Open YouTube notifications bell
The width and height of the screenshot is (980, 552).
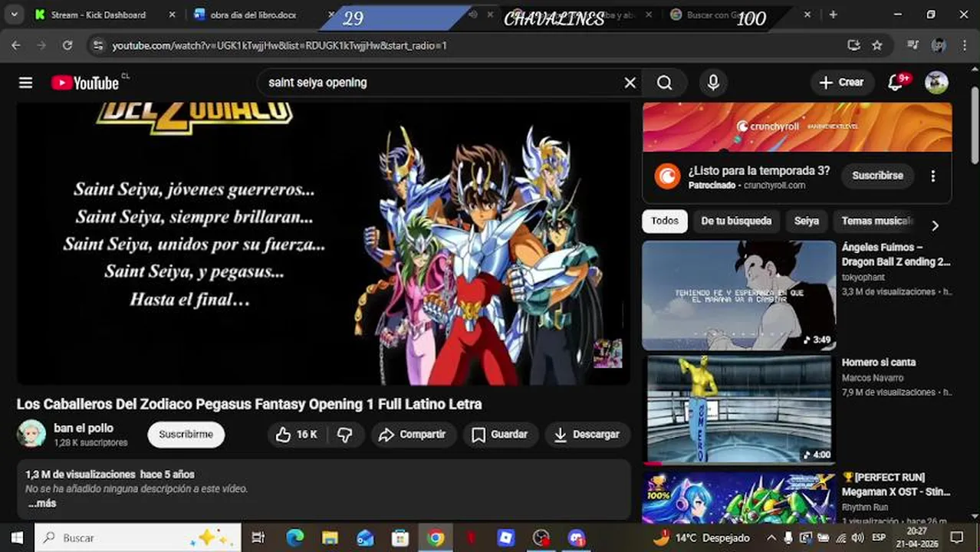tap(896, 83)
